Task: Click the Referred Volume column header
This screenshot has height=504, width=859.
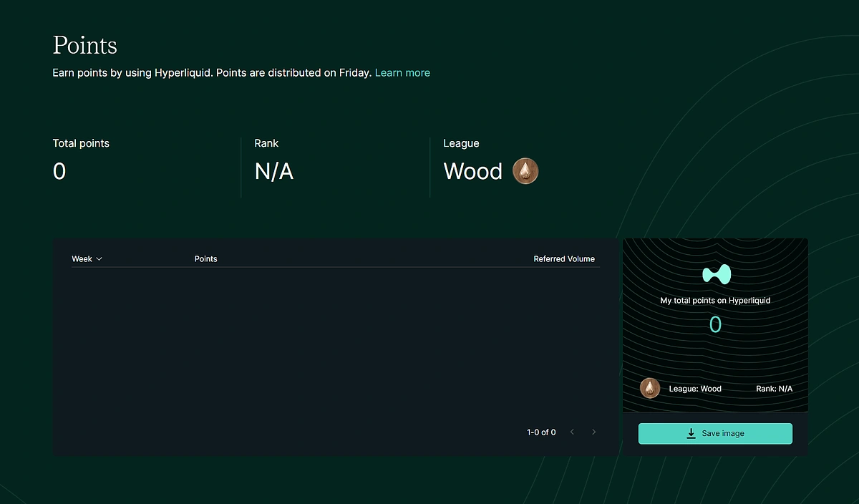Action: [x=564, y=259]
